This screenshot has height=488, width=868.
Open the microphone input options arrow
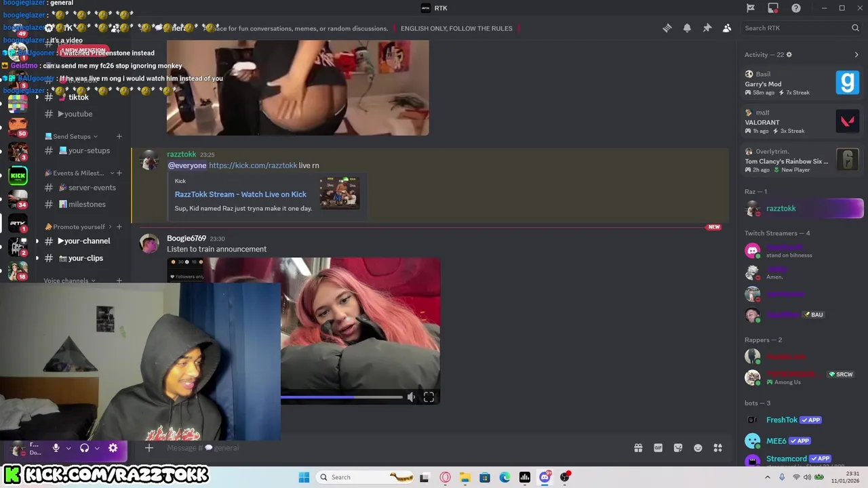(x=68, y=448)
